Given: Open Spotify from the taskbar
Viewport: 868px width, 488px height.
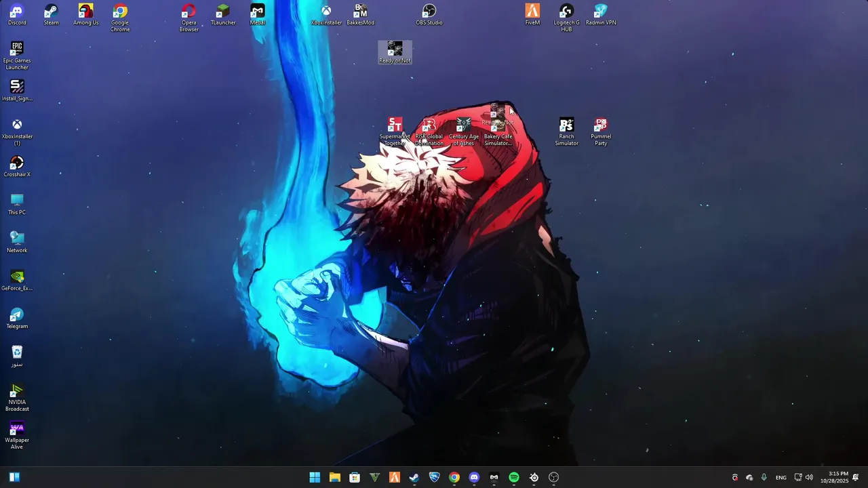Looking at the screenshot, I should 514,477.
